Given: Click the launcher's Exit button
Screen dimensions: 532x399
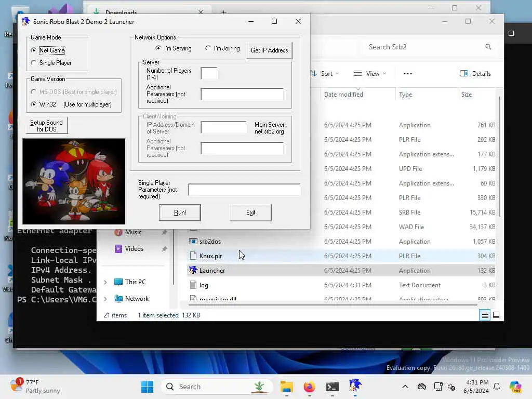Looking at the screenshot, I should pos(250,212).
